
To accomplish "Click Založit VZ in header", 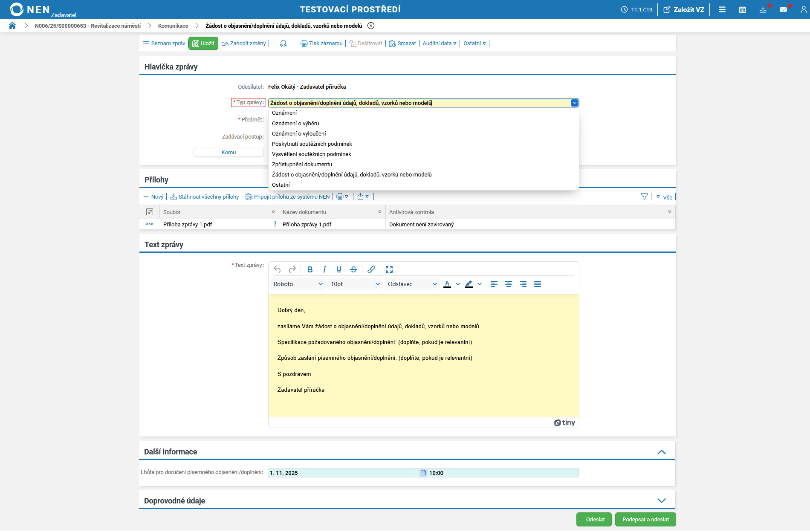I will [x=684, y=9].
